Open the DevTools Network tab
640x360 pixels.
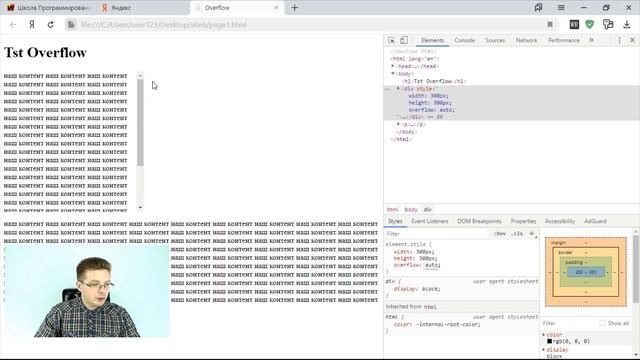(x=527, y=40)
